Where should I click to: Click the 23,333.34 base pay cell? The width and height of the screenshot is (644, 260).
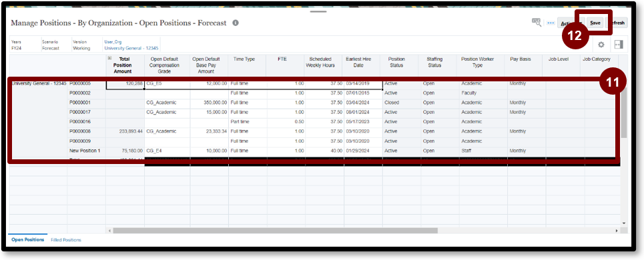209,131
